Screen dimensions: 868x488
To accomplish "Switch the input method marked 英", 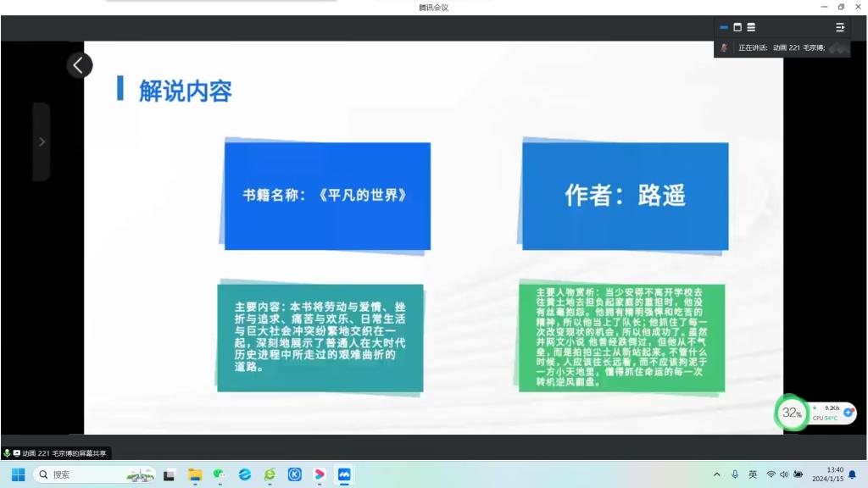I will (753, 474).
